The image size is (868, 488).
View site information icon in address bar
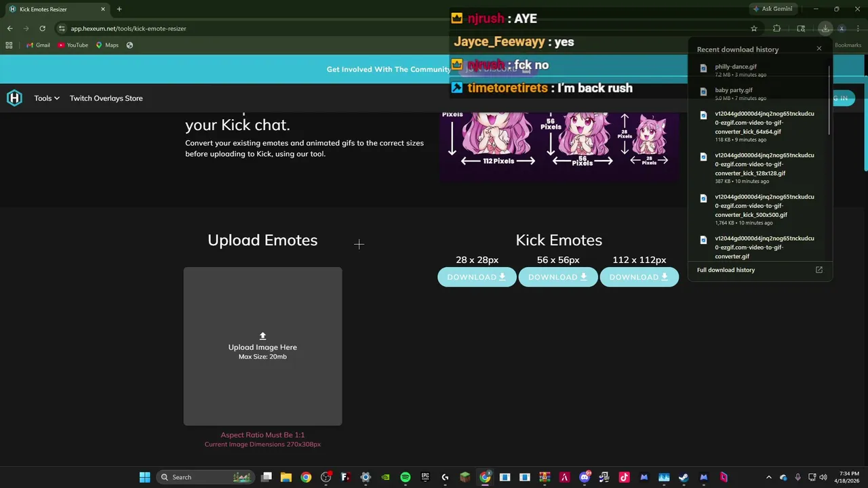coord(62,28)
